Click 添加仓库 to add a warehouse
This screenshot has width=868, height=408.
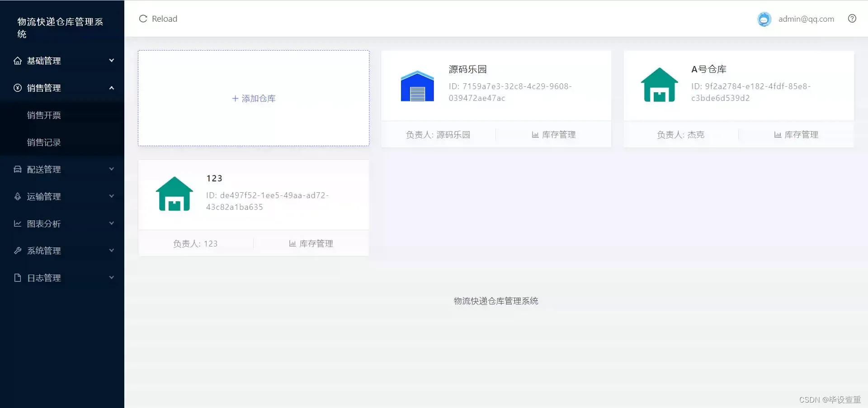pyautogui.click(x=254, y=98)
